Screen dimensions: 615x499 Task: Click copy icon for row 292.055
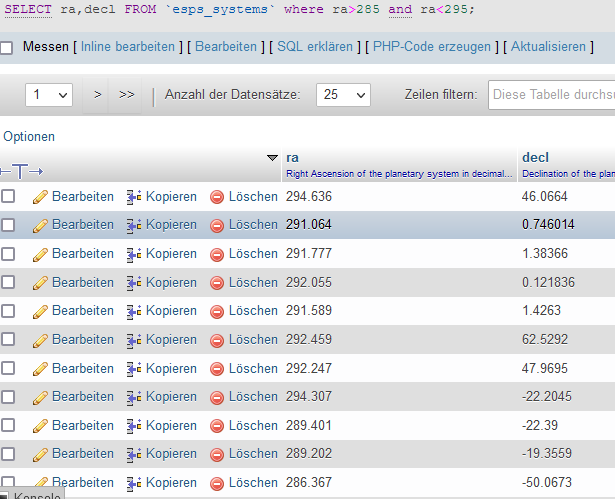click(x=134, y=283)
